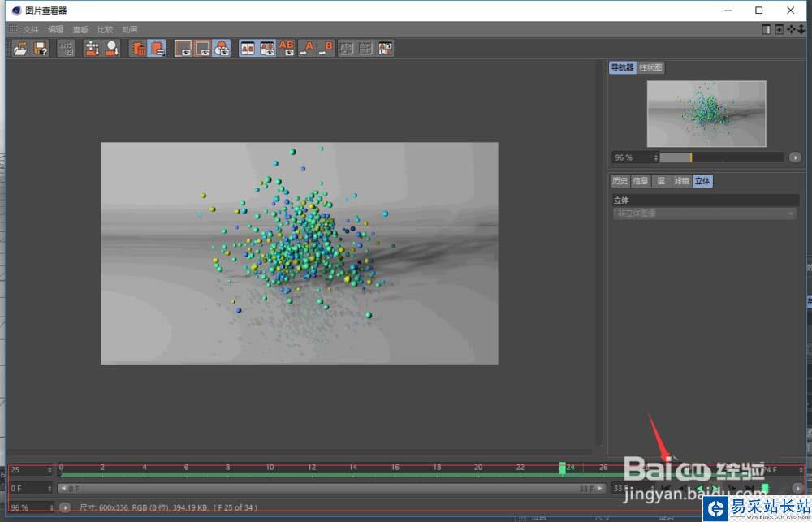Viewport: 812px width, 522px height.
Task: Toggle the image list filter icon
Action: [157, 49]
